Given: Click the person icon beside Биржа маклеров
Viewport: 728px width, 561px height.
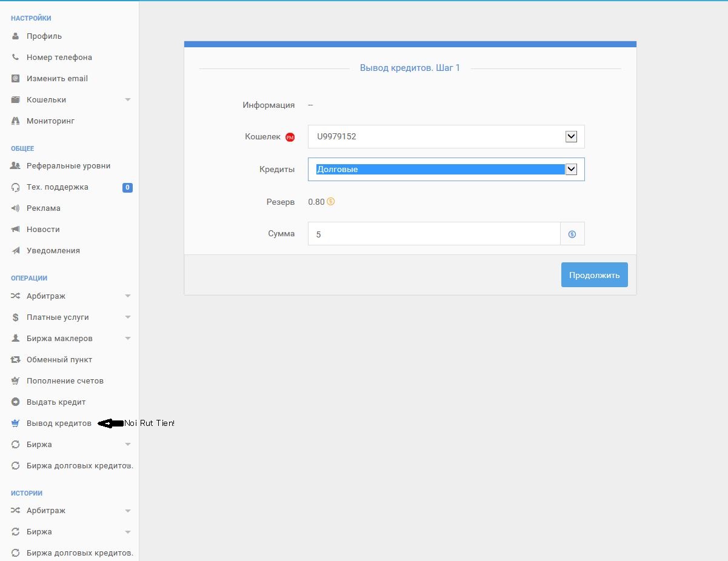Looking at the screenshot, I should click(16, 339).
